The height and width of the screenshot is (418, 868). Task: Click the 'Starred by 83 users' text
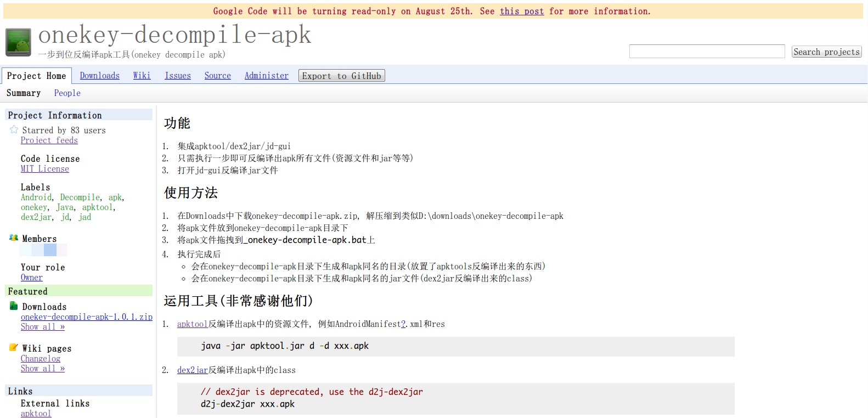[x=64, y=131]
